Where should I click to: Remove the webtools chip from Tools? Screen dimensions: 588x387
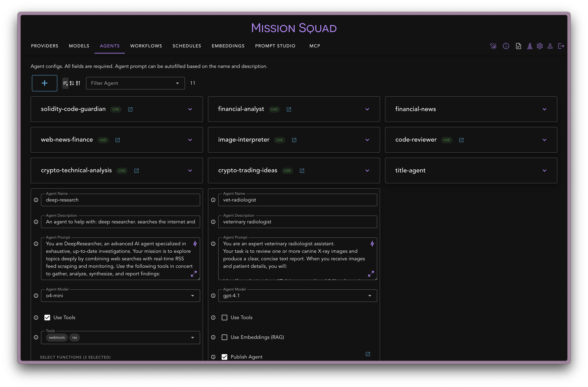tap(57, 337)
